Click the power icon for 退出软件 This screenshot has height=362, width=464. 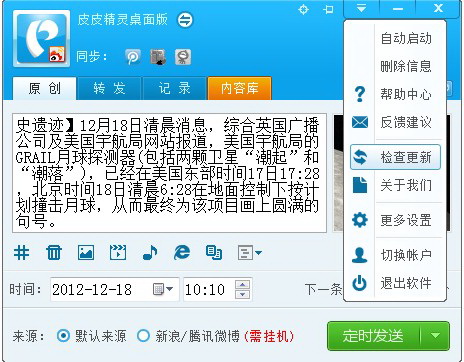[x=360, y=283]
